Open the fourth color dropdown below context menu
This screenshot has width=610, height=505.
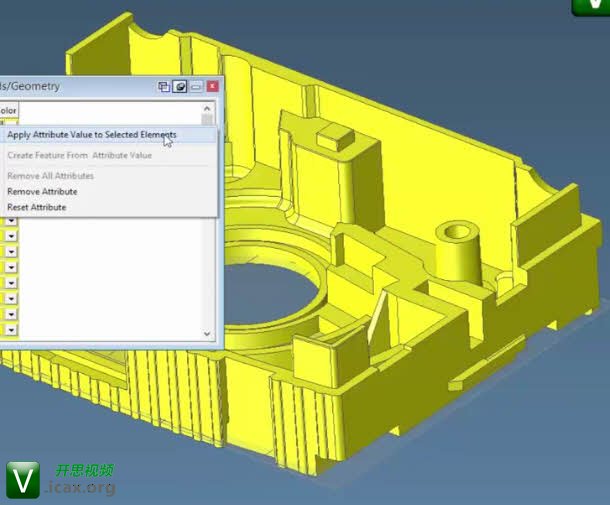pyautogui.click(x=11, y=267)
